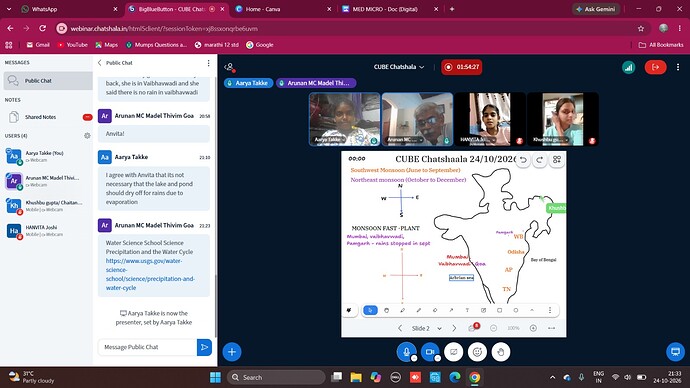The height and width of the screenshot is (388, 690).
Task: Open whiteboard toolbar vertical dots menu
Action: [x=550, y=310]
